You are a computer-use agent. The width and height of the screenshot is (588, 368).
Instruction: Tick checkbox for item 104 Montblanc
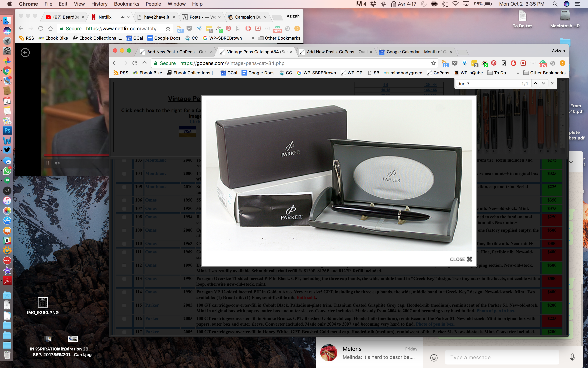tap(124, 173)
